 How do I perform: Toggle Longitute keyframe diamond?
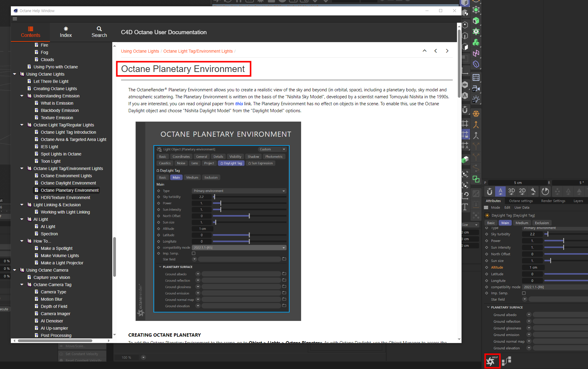pos(487,281)
